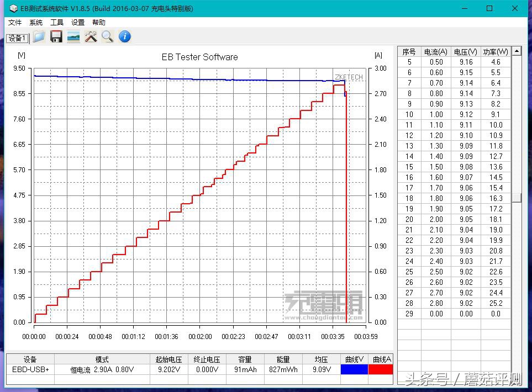Click the EBD-USB+ device cell

coord(30,369)
